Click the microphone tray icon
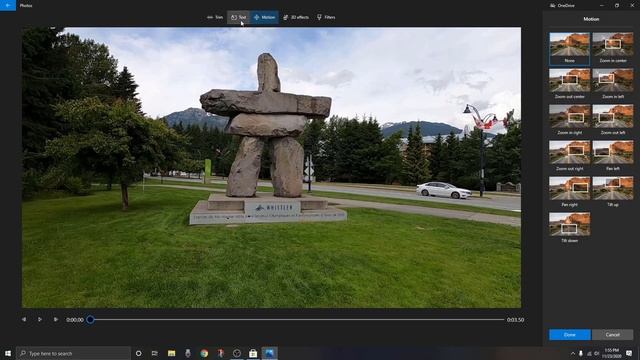This screenshot has width=640, height=360. click(580, 353)
